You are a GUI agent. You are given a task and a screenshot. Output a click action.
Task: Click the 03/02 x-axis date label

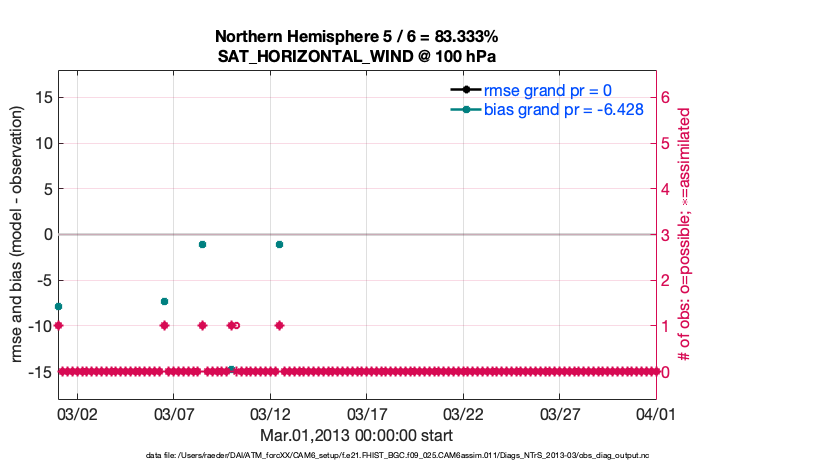75,413
